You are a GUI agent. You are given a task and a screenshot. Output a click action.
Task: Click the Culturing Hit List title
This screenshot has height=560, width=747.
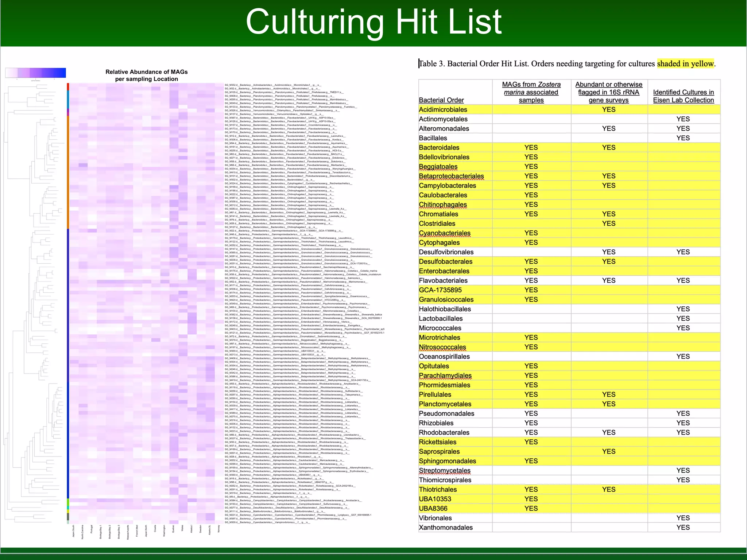point(373,22)
